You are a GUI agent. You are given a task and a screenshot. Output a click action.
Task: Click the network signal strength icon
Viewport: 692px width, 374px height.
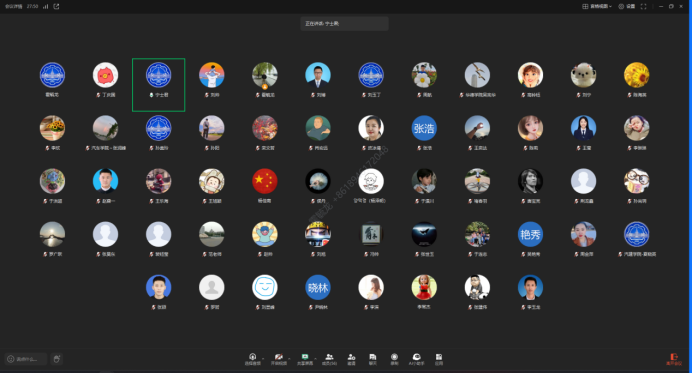click(x=45, y=6)
